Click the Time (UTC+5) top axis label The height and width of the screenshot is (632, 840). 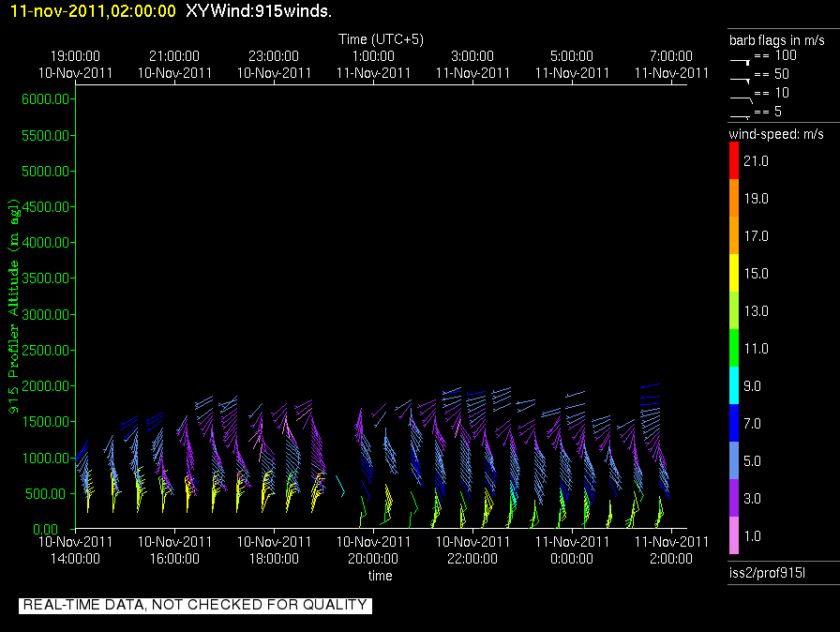[x=380, y=38]
